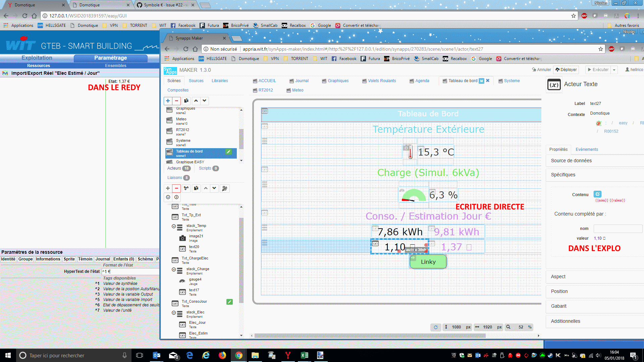The height and width of the screenshot is (362, 644).
Task: Open Firefox from the Windows taskbar
Action: click(x=222, y=355)
